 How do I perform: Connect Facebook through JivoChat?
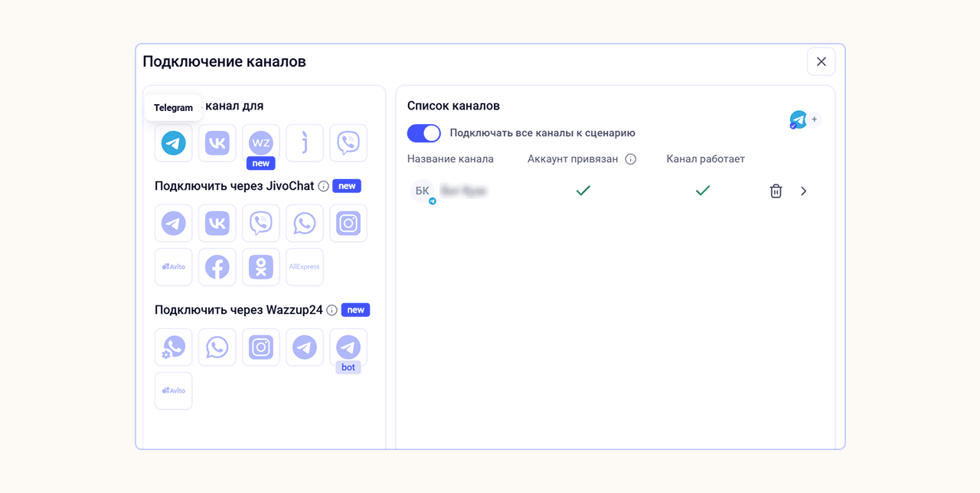click(217, 267)
